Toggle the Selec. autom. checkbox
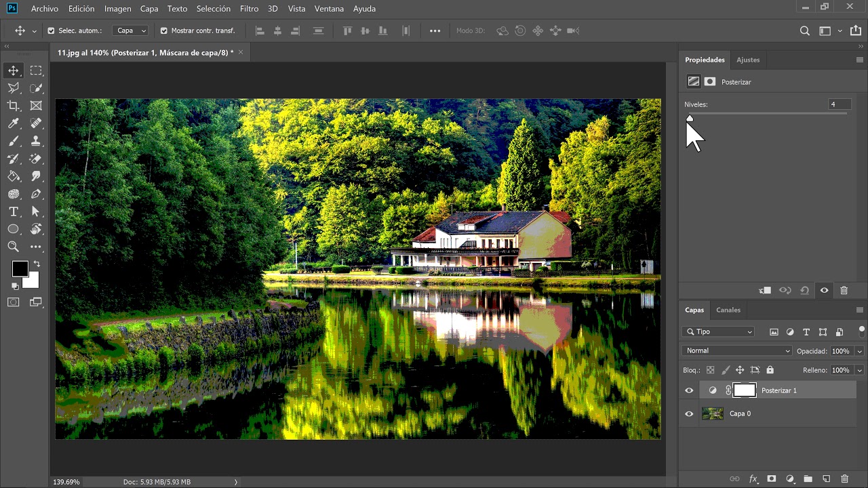This screenshot has height=488, width=868. tap(51, 30)
